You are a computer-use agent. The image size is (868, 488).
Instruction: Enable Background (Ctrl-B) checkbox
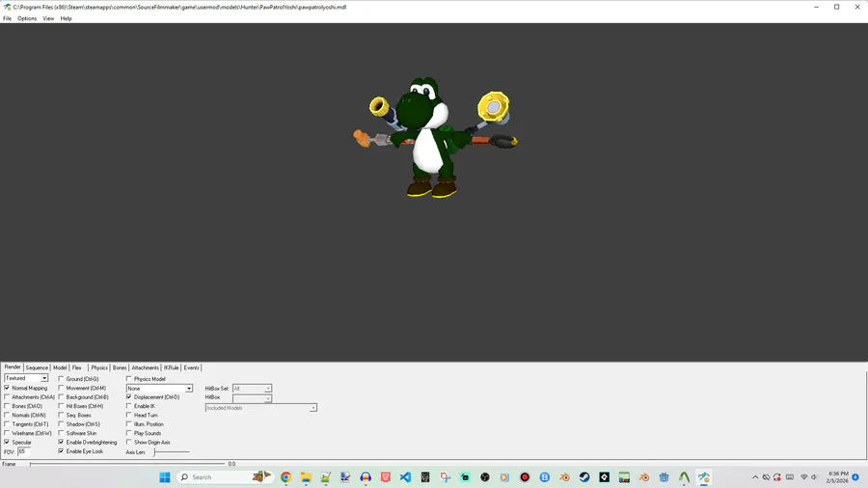click(61, 397)
